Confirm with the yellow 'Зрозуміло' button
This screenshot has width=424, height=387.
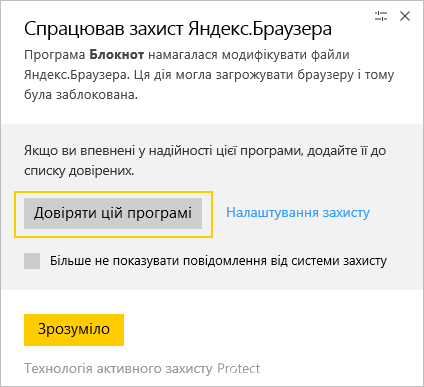coord(74,330)
